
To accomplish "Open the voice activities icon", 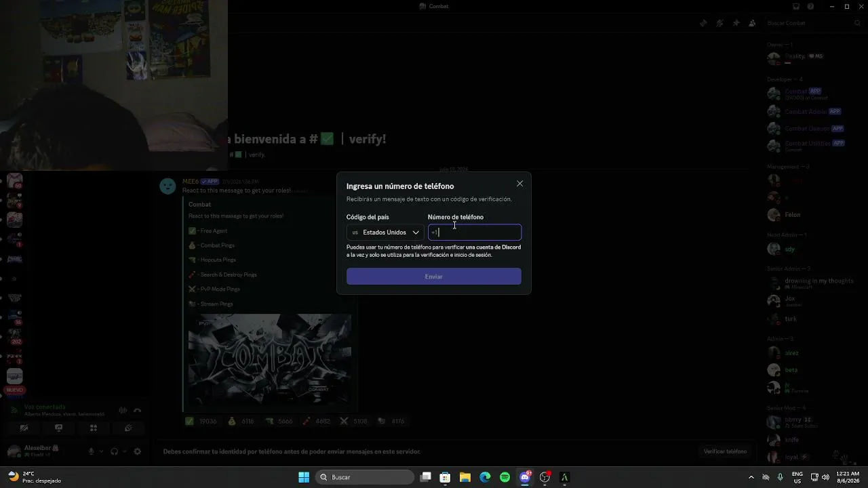I will pos(94,428).
